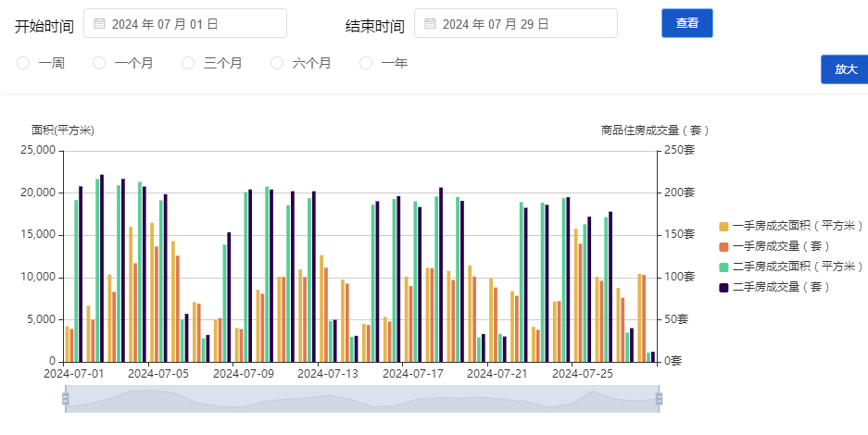Click the middle of the data zoom range bar
Viewport: 868px width, 435px height.
362,399
